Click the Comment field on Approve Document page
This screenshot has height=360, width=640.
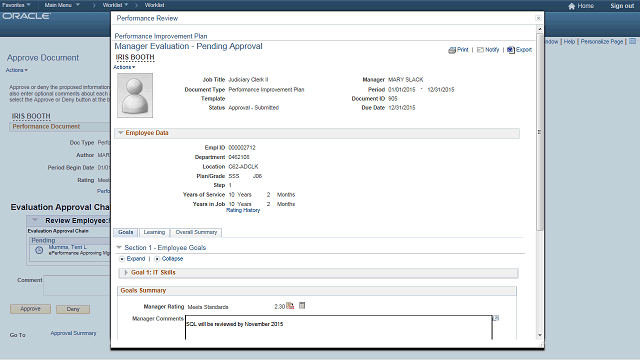pyautogui.click(x=77, y=285)
